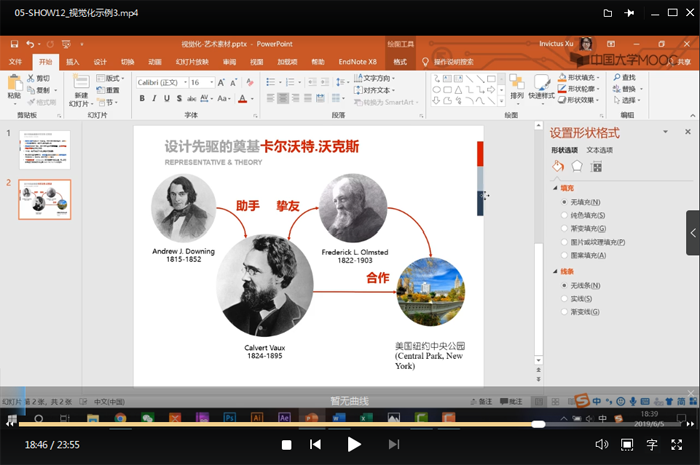Collapse the 线条 (Line) section
Screen dimensions: 700x465
(x=554, y=271)
